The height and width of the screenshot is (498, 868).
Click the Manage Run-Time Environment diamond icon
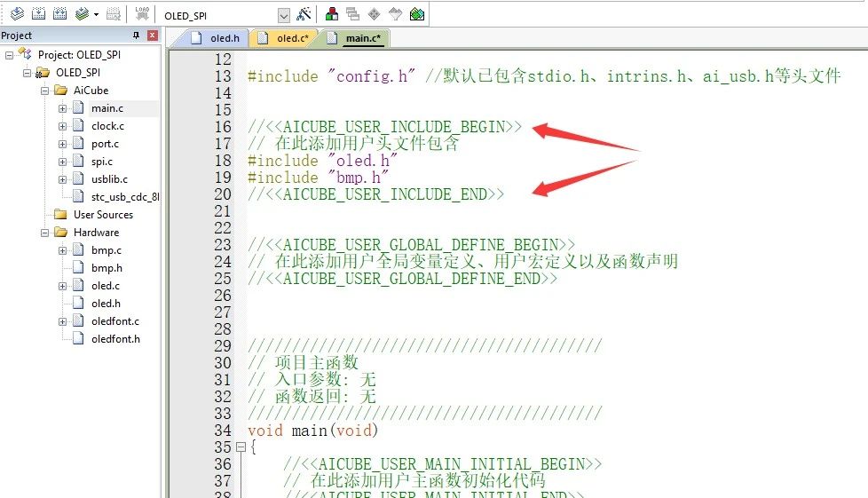click(x=375, y=14)
